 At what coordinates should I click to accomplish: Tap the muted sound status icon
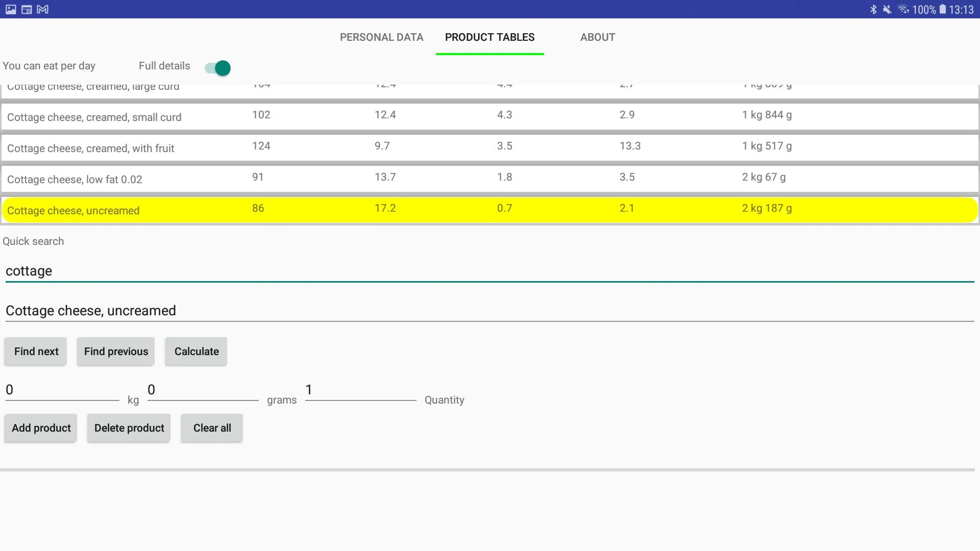[x=888, y=9]
